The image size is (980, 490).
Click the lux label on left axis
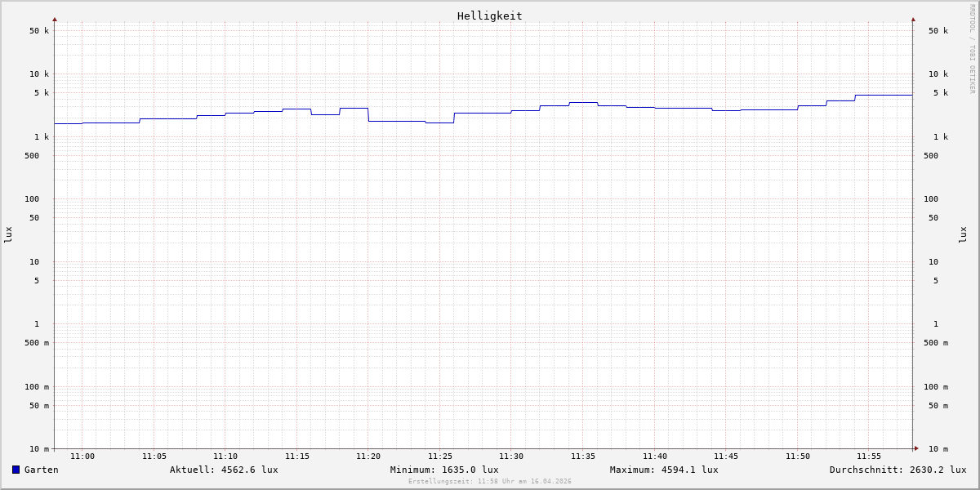[x=8, y=234]
